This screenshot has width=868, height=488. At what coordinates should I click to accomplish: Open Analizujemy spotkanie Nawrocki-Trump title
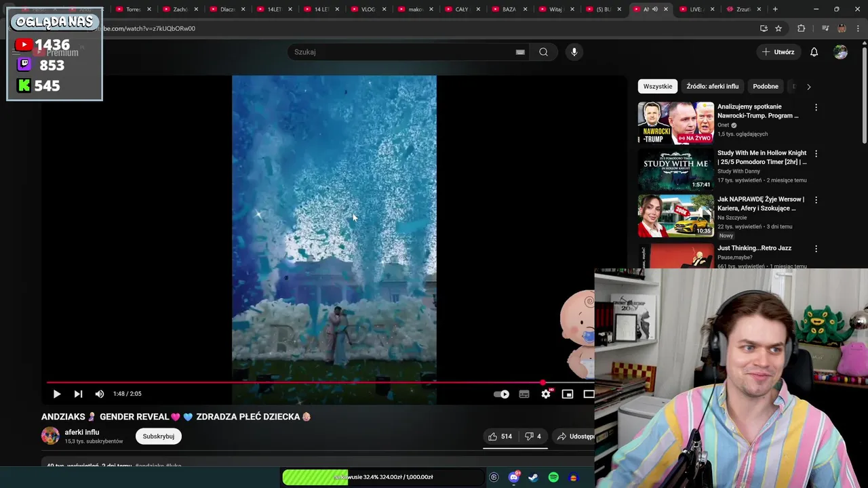point(758,111)
